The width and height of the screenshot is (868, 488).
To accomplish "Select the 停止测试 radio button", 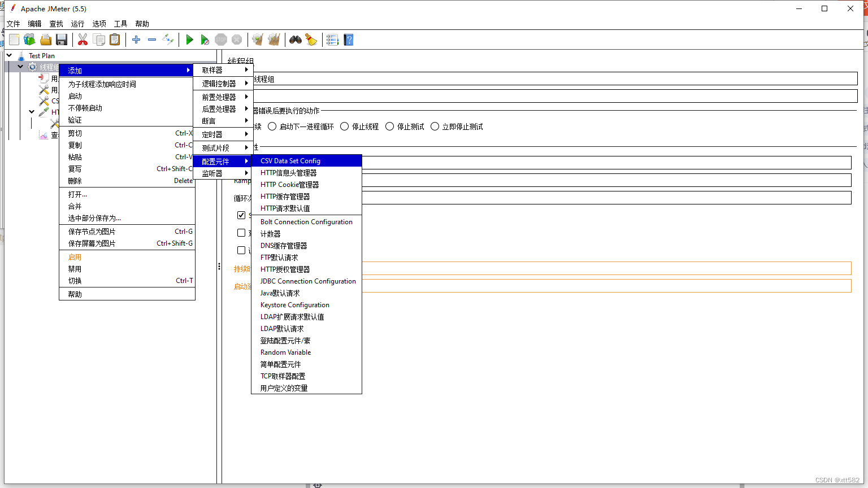I will (390, 127).
